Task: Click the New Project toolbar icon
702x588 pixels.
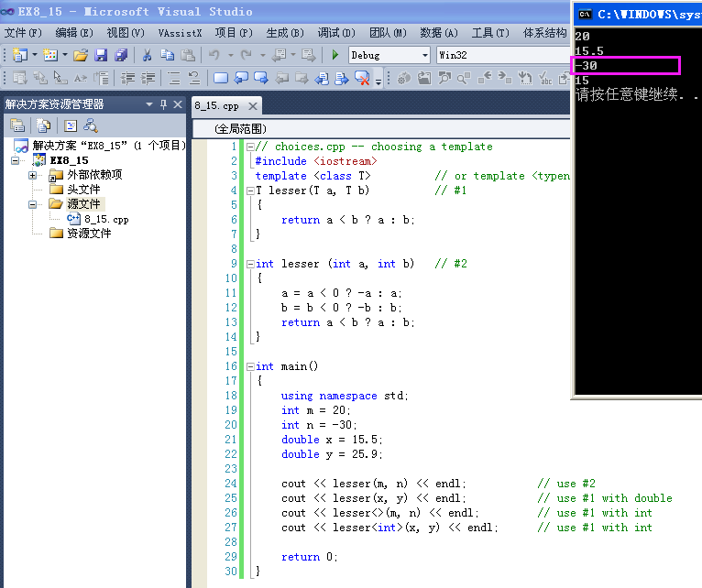Action: (x=19, y=55)
